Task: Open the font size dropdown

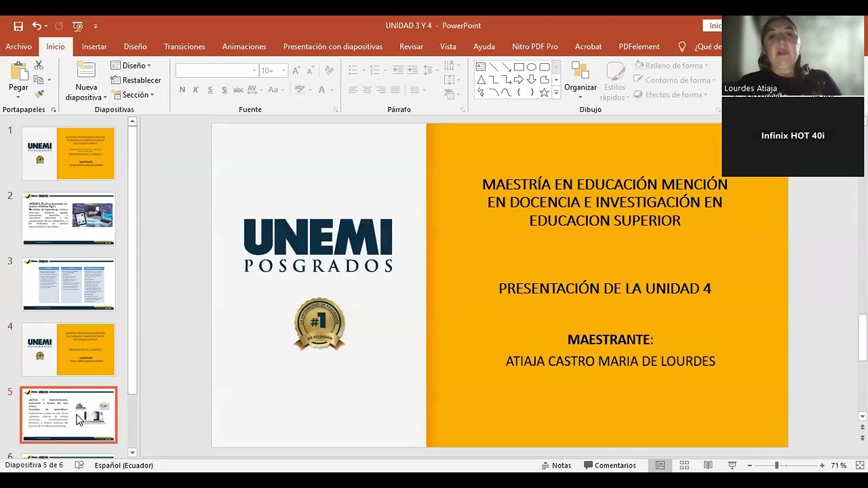Action: pos(283,70)
